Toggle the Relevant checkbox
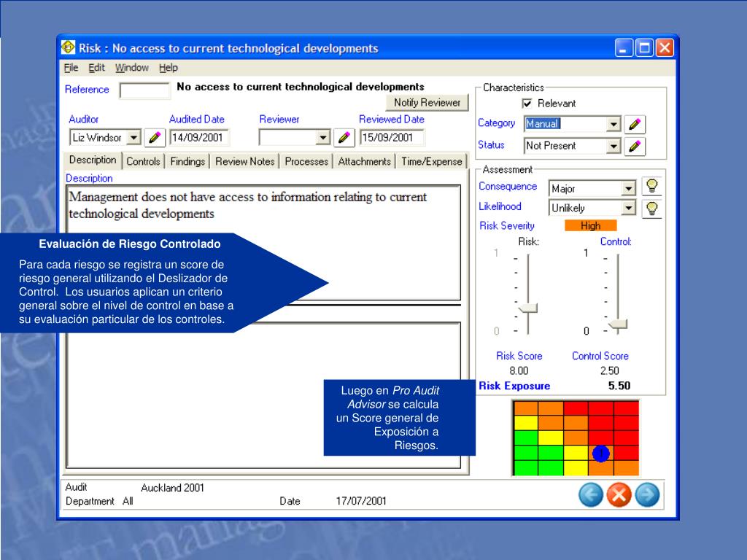This screenshot has height=560, width=747. (x=527, y=104)
